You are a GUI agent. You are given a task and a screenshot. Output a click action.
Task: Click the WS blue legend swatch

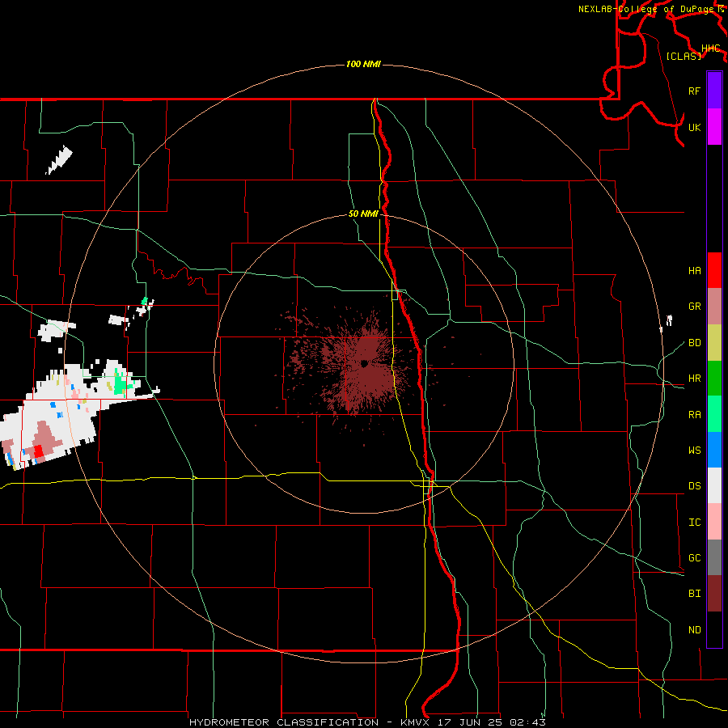[x=714, y=450]
